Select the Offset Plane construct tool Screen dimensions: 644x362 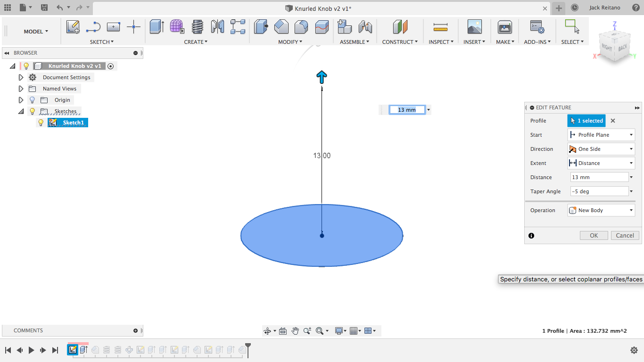400,27
